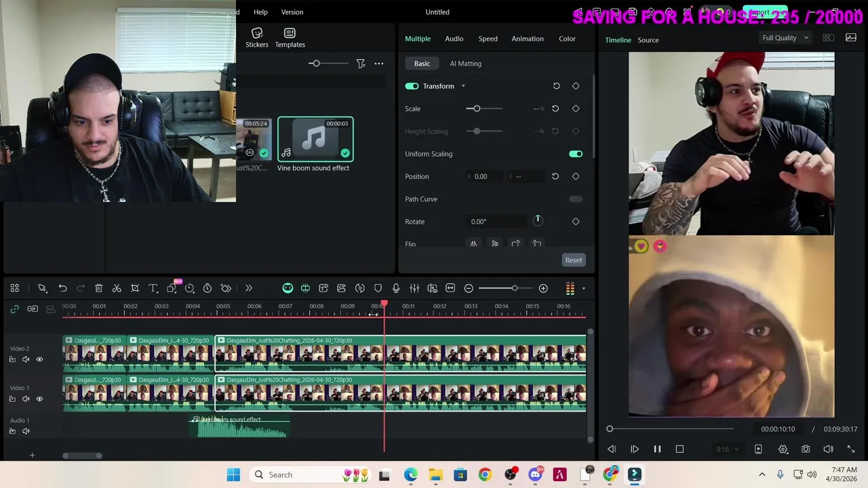Switch to the Audio properties tab

click(454, 39)
